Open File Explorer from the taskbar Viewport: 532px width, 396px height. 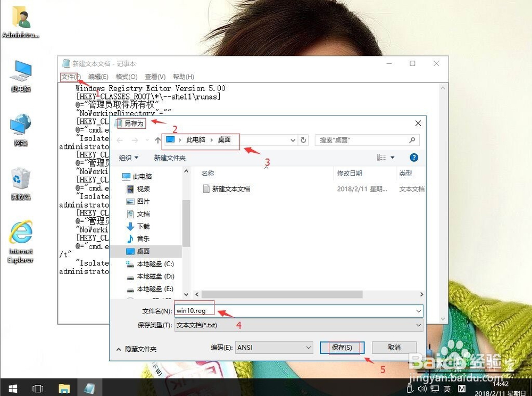click(x=64, y=388)
